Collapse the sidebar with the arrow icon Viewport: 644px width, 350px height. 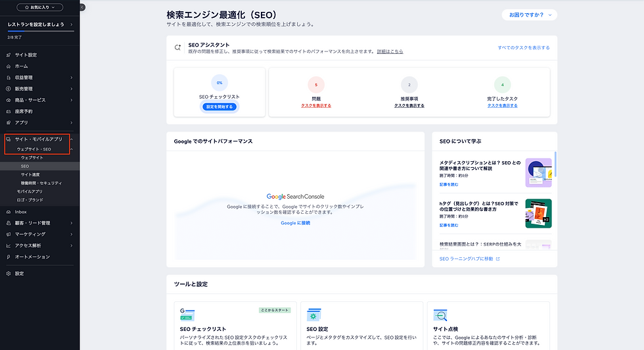(82, 7)
